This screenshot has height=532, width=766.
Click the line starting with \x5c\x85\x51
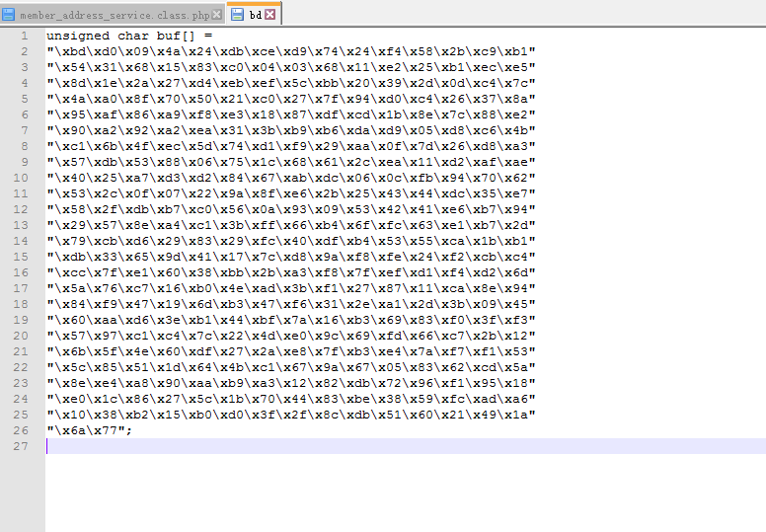(291, 367)
